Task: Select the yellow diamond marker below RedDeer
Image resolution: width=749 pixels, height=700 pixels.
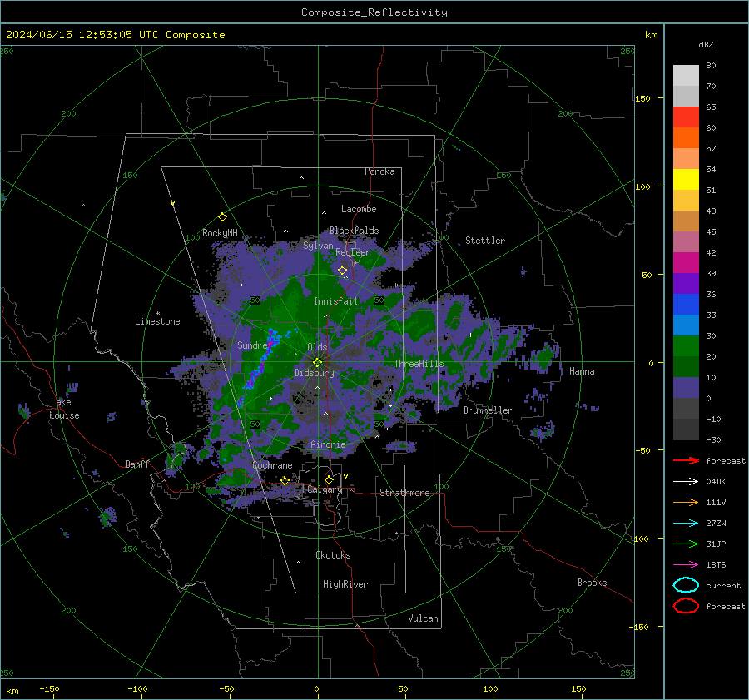Action: coord(342,271)
